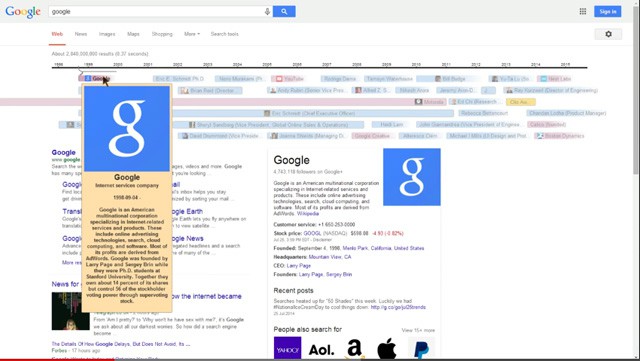This screenshot has height=361, width=640.
Task: Open the Larry Page CEO link
Action: point(298,265)
